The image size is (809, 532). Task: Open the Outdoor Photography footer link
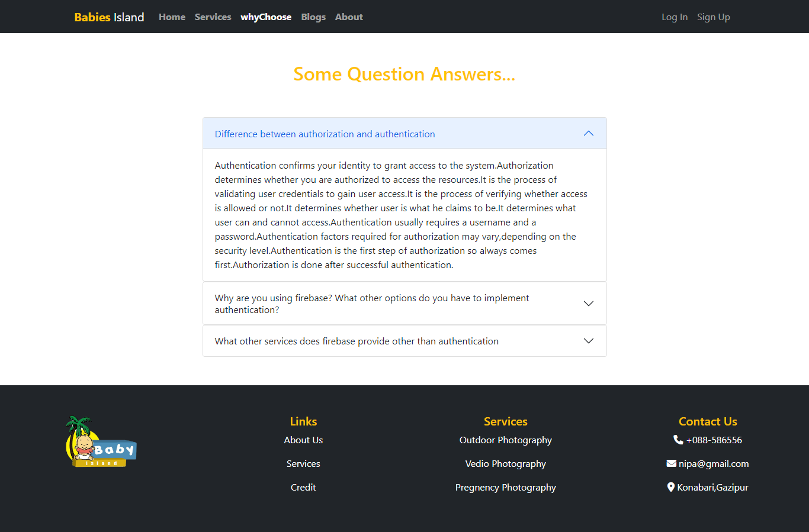(506, 440)
